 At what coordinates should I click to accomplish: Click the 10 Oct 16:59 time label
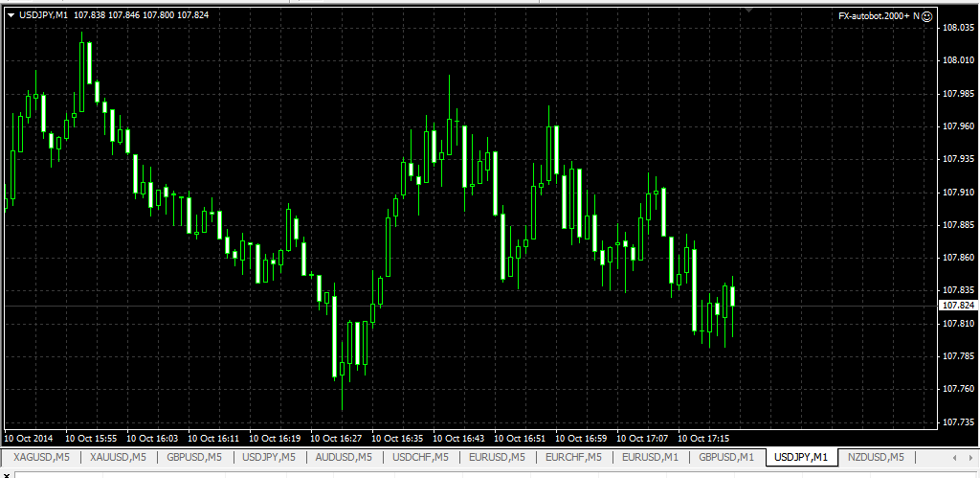(x=581, y=438)
